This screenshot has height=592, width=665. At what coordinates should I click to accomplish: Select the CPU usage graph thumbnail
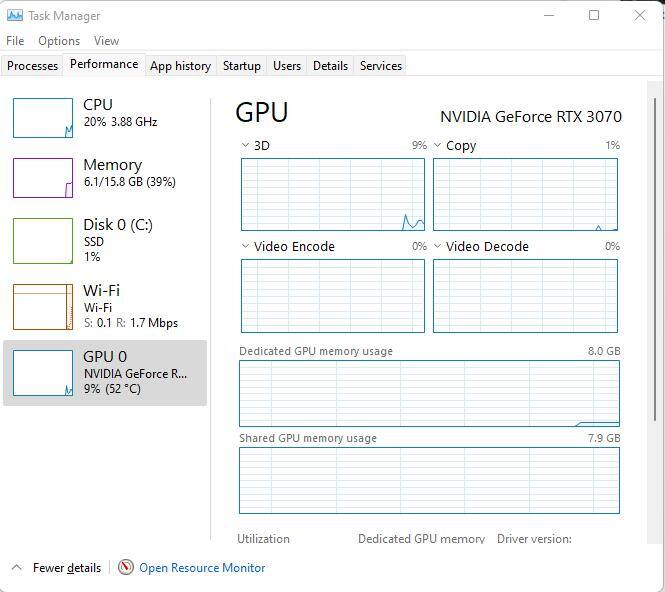coord(42,118)
